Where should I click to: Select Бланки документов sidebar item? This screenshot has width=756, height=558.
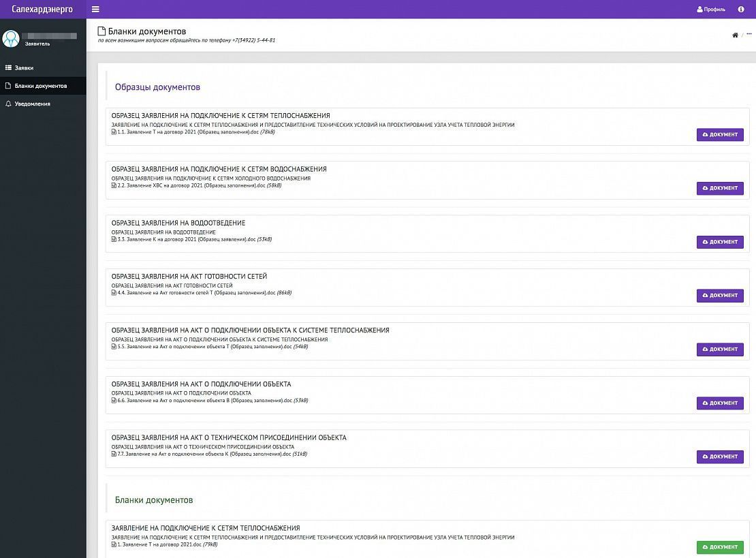(40, 86)
